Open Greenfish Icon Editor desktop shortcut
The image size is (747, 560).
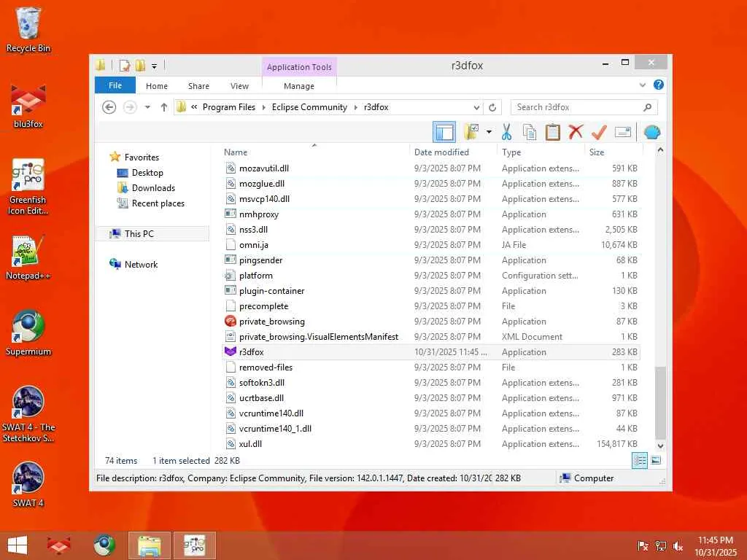pos(28,187)
